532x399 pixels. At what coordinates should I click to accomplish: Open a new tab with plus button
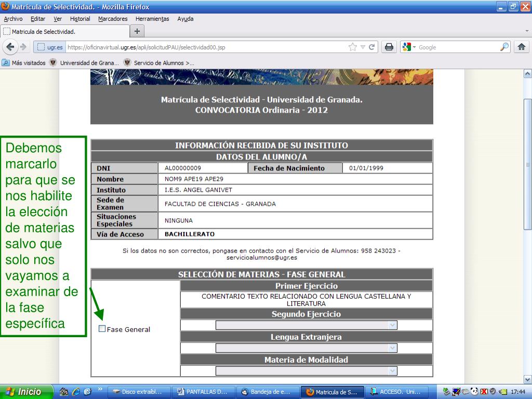(x=137, y=31)
